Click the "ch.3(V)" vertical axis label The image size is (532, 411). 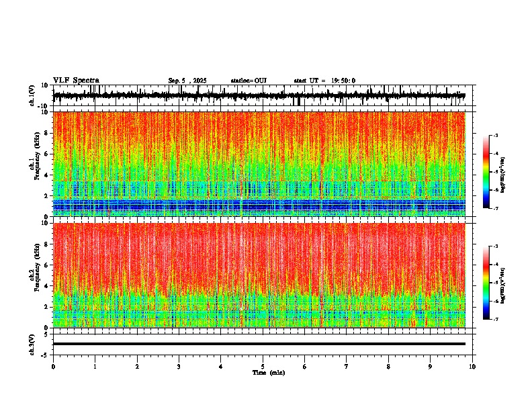coord(32,345)
